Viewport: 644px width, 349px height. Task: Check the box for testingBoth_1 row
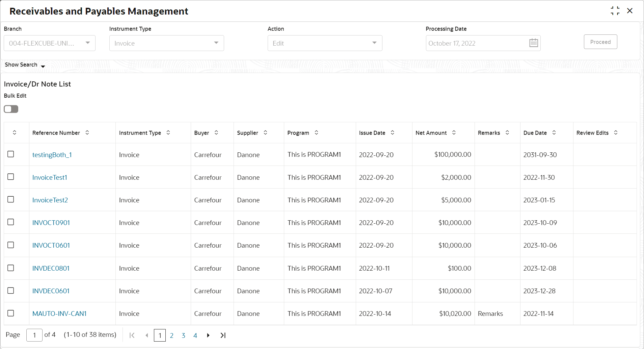click(11, 154)
